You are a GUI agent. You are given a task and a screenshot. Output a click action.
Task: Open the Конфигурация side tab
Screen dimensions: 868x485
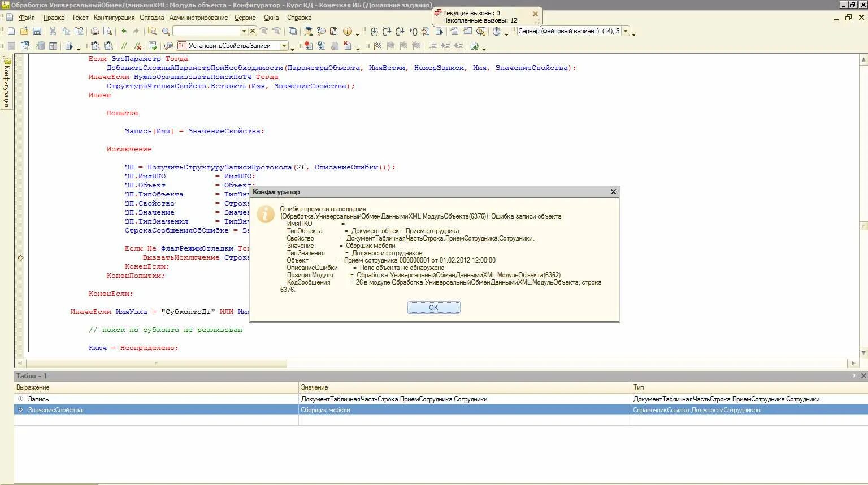[7, 82]
